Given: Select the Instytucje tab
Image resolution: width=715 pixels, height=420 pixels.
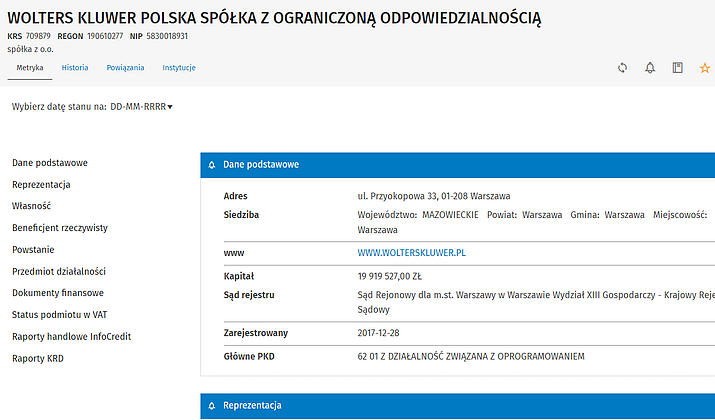Looking at the screenshot, I should [x=179, y=68].
